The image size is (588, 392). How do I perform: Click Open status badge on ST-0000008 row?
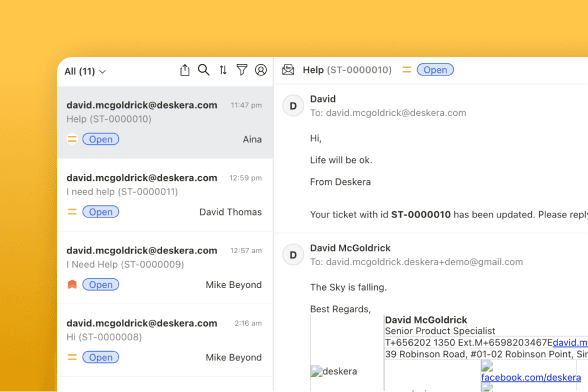[x=100, y=357]
